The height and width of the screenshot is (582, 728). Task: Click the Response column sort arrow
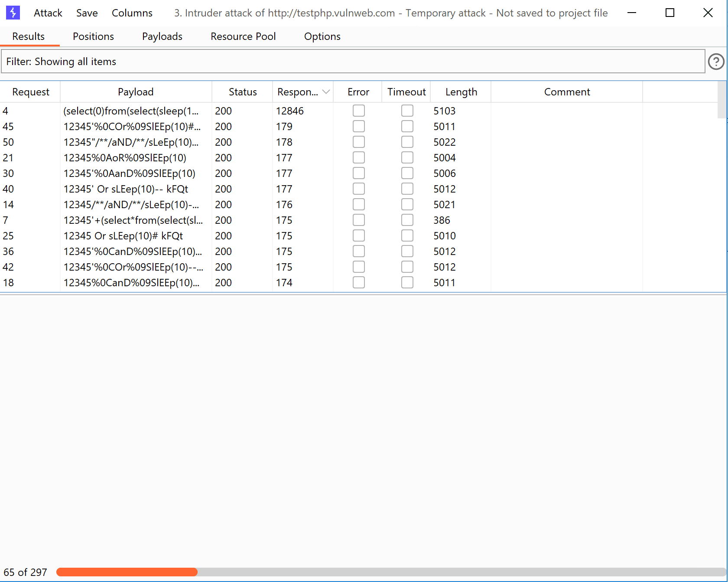tap(326, 92)
